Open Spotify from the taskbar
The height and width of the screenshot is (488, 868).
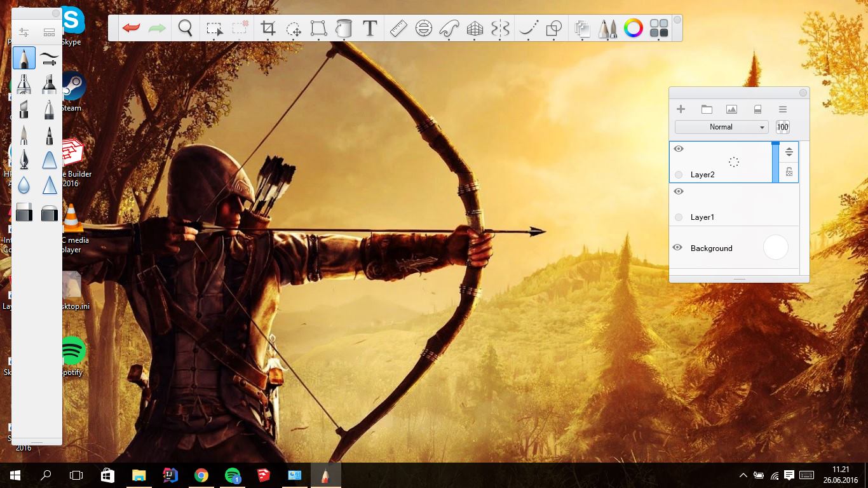(x=233, y=475)
